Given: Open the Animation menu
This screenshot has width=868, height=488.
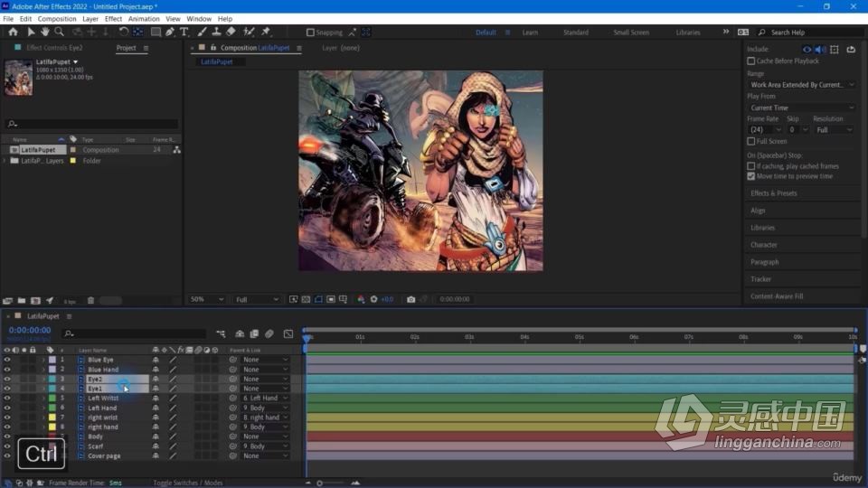Looking at the screenshot, I should pos(144,19).
